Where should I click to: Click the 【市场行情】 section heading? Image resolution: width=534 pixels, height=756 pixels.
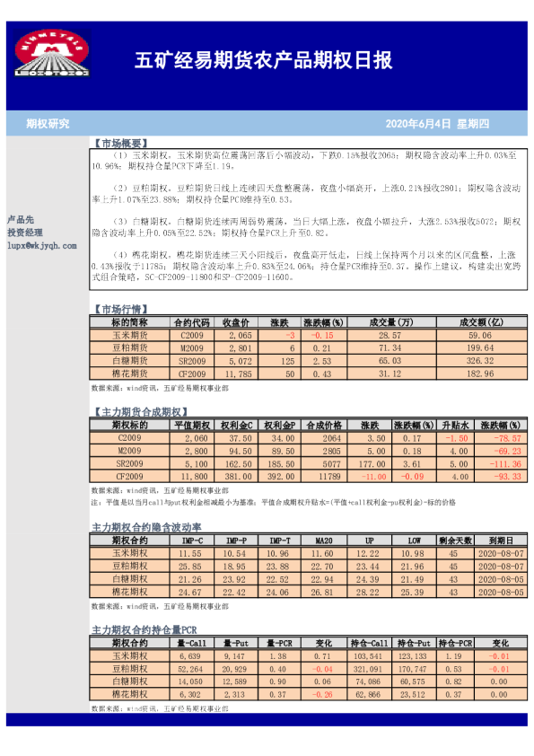point(119,309)
